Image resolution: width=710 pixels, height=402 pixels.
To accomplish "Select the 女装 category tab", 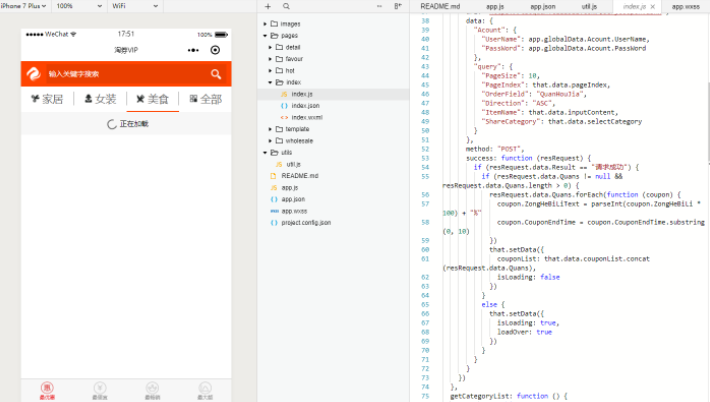I will [x=100, y=99].
